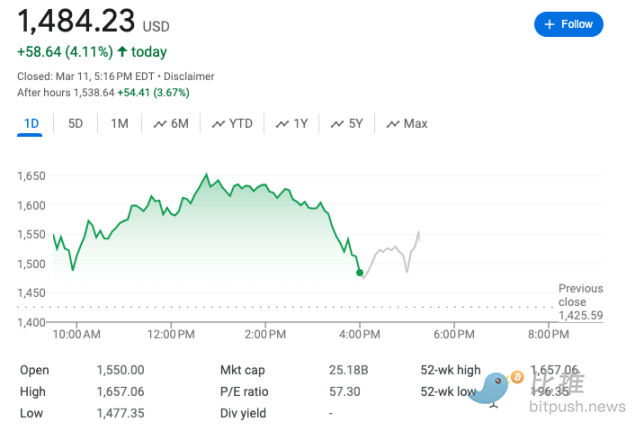Click the green up-arrow next to today
This screenshot has height=431, width=644.
(x=122, y=52)
